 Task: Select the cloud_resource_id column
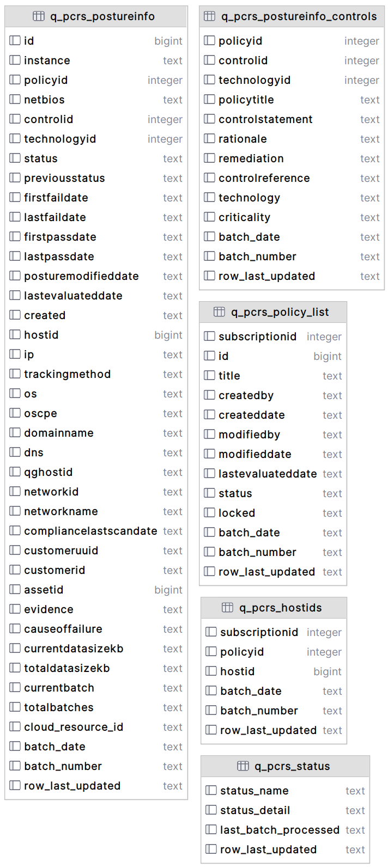[74, 727]
